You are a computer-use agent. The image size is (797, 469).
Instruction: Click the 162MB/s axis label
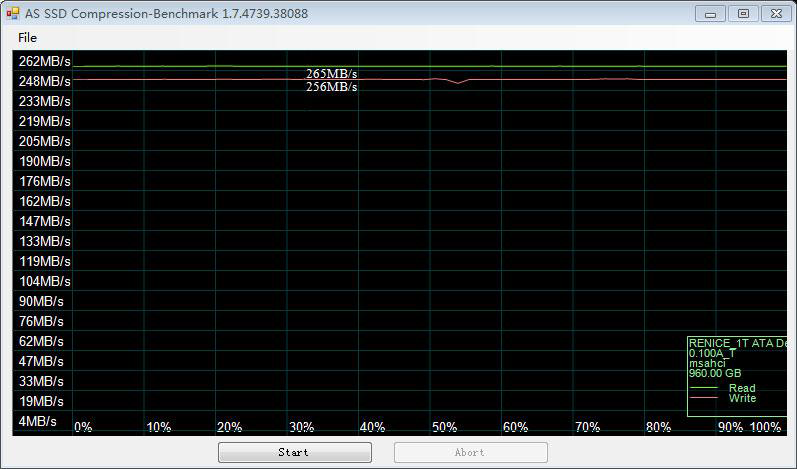coord(45,201)
